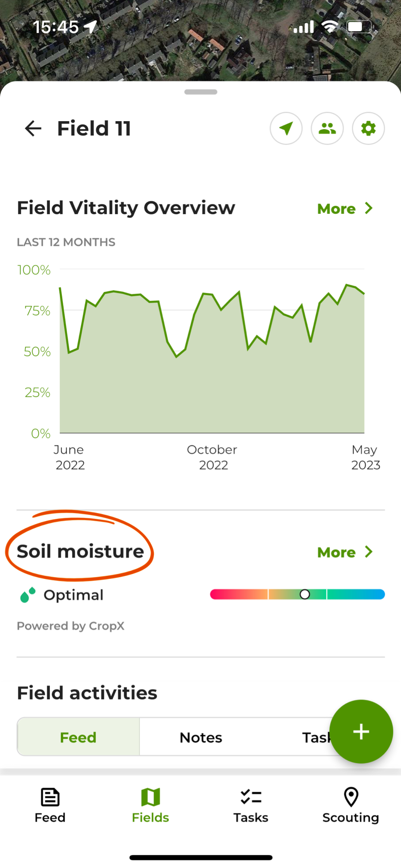Select Fields in bottom navigation
Image resolution: width=401 pixels, height=868 pixels.
click(x=151, y=806)
